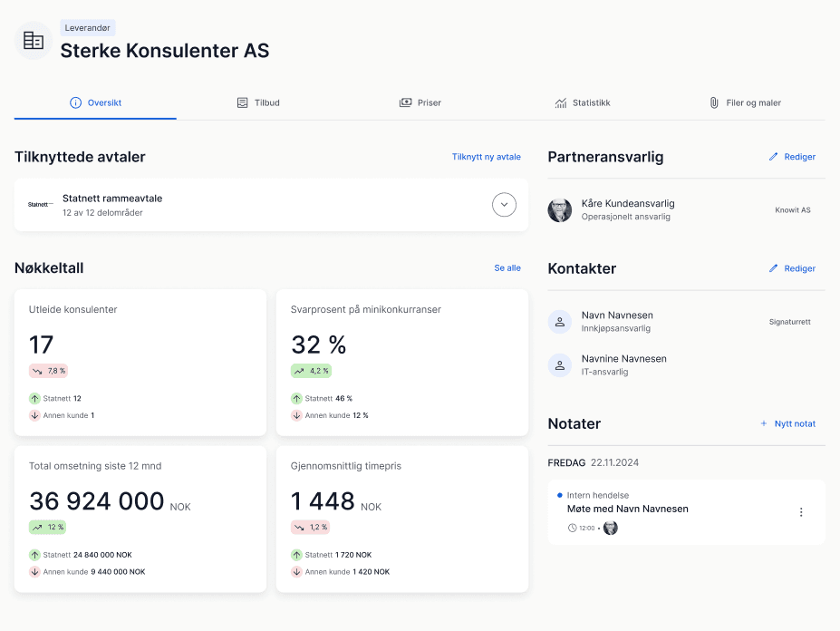Click the paperclip icon for Filer og maler
This screenshot has height=631, width=840.
point(713,102)
